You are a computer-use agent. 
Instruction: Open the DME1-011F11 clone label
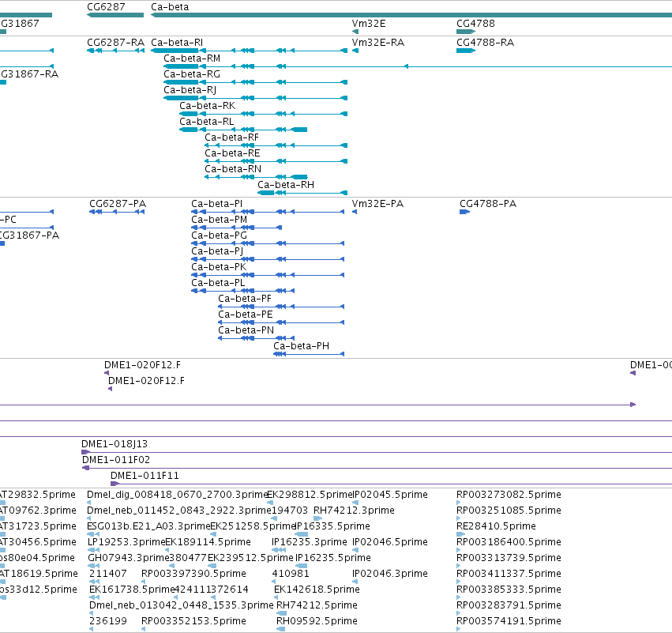click(x=145, y=476)
